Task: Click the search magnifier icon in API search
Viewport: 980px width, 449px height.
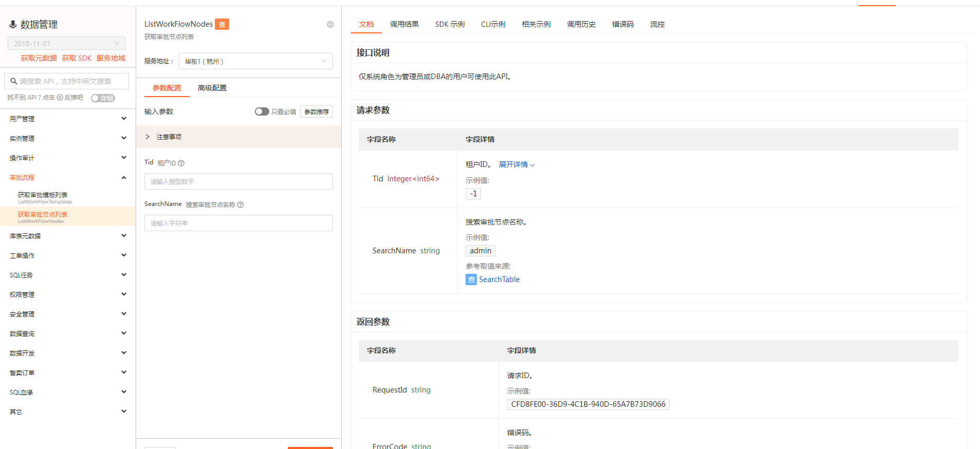Action: 14,81
